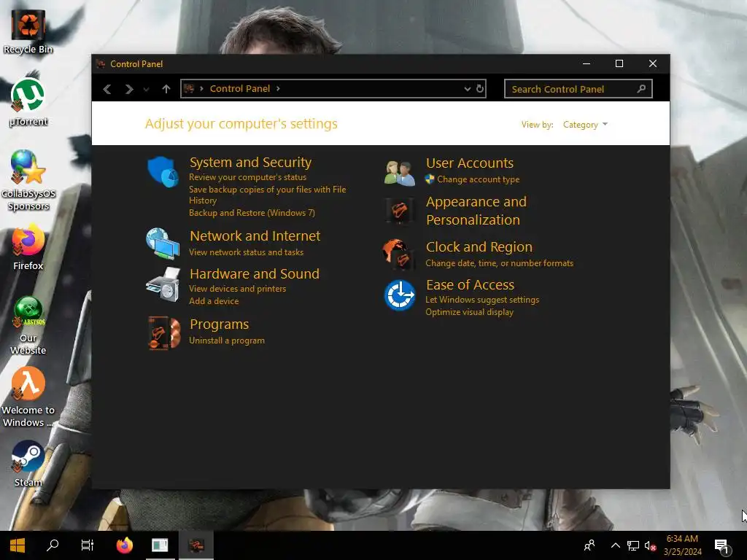Open Hardware and Sound heading link
The image size is (747, 560).
coord(255,274)
